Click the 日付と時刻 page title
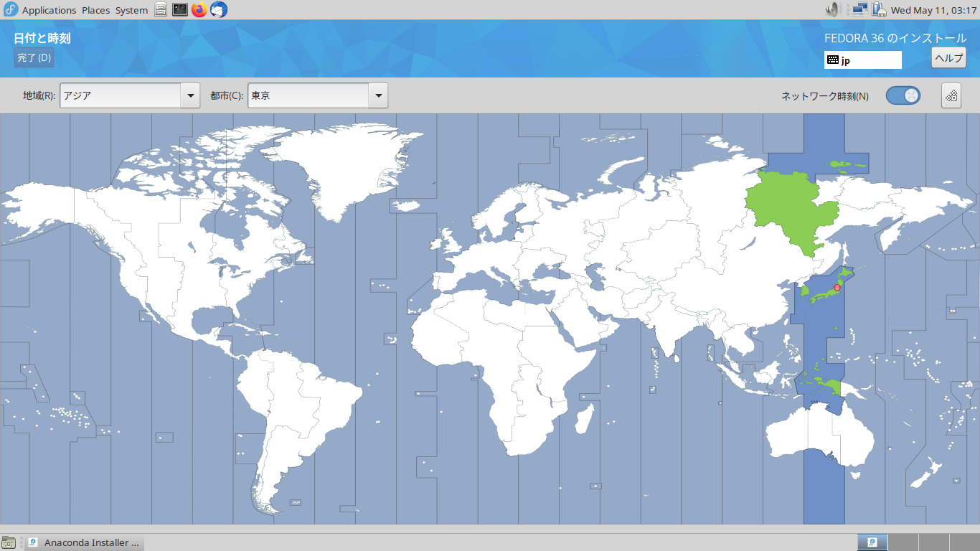The image size is (980, 551). coord(42,38)
